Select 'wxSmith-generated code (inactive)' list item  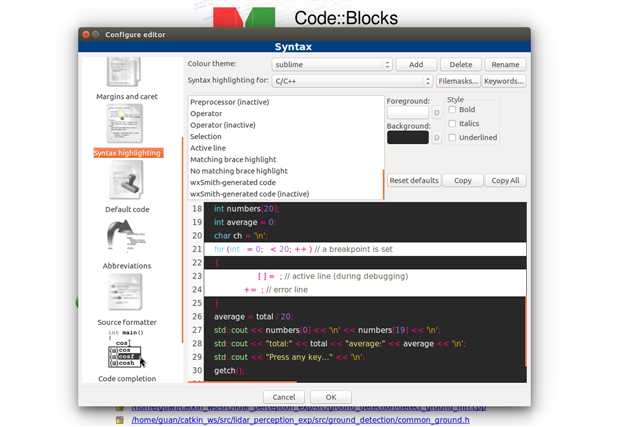point(285,194)
